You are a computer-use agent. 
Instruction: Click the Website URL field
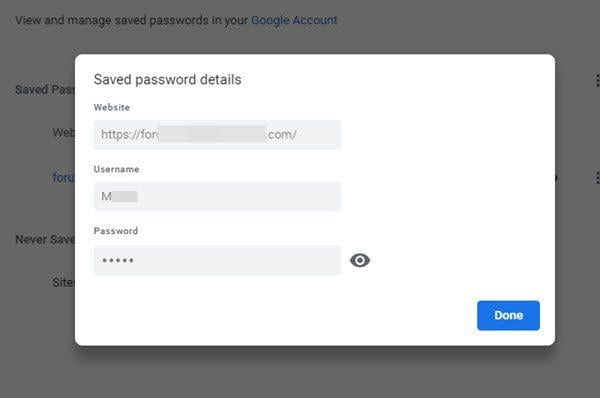tap(217, 135)
